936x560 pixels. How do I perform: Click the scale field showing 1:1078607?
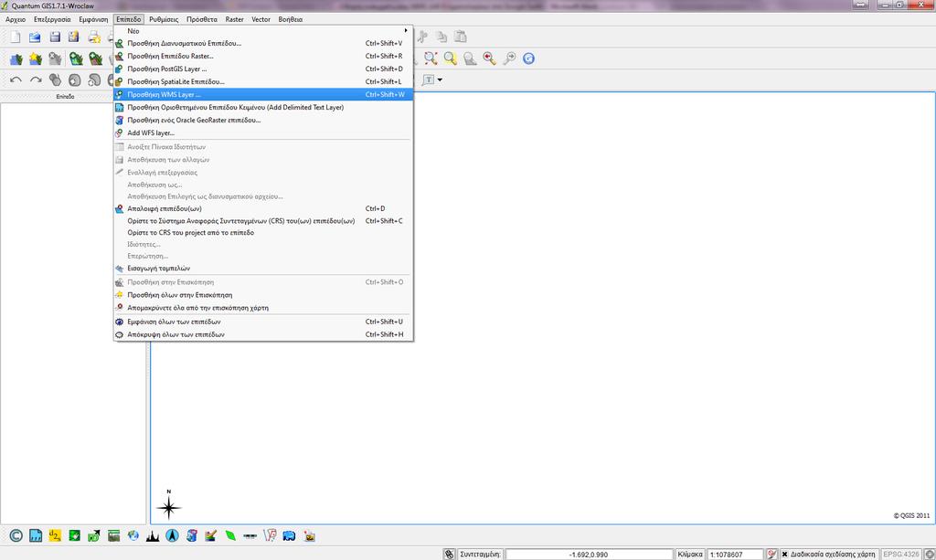click(735, 555)
